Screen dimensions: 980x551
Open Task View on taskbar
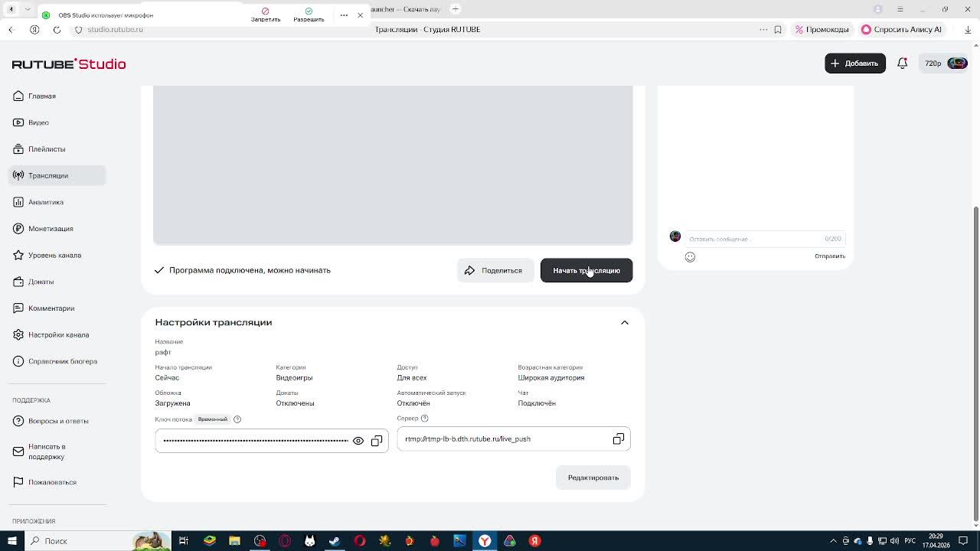(184, 541)
